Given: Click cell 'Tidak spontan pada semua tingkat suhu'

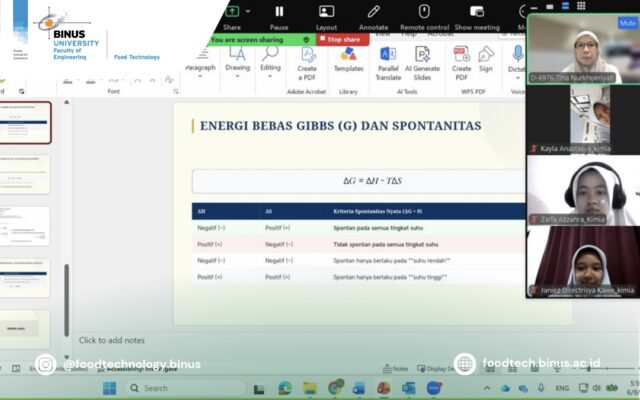Looking at the screenshot, I should (386, 244).
